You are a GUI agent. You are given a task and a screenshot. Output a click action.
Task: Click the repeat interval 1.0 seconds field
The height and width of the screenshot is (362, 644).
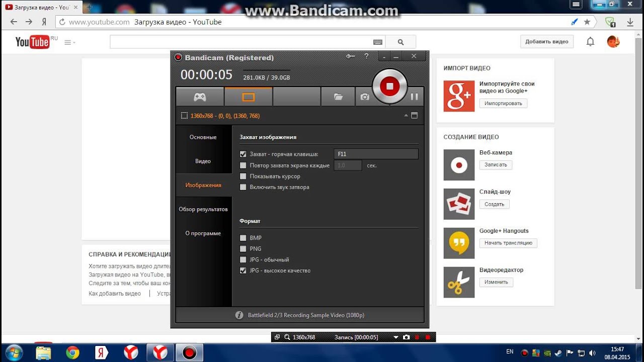348,165
